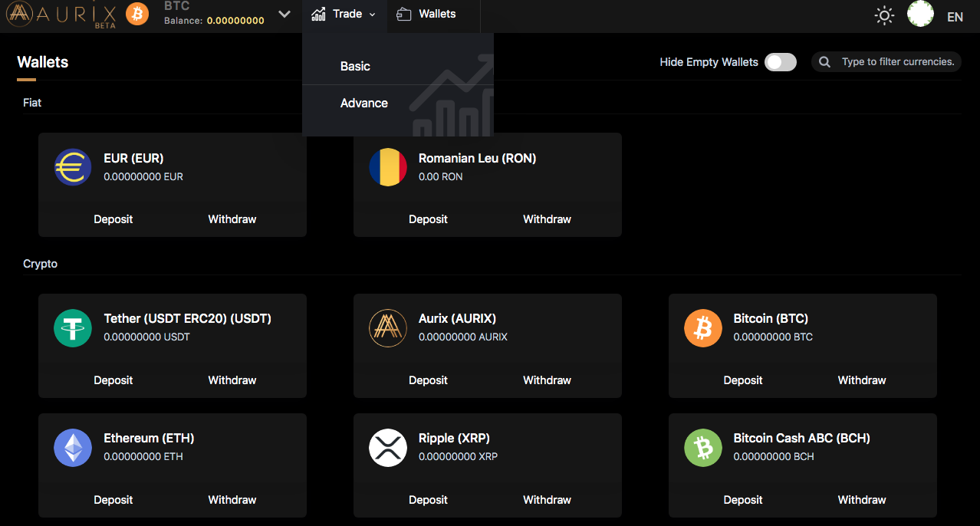The height and width of the screenshot is (526, 980).
Task: Click the header Balance 0.00000000 value
Action: tap(235, 21)
